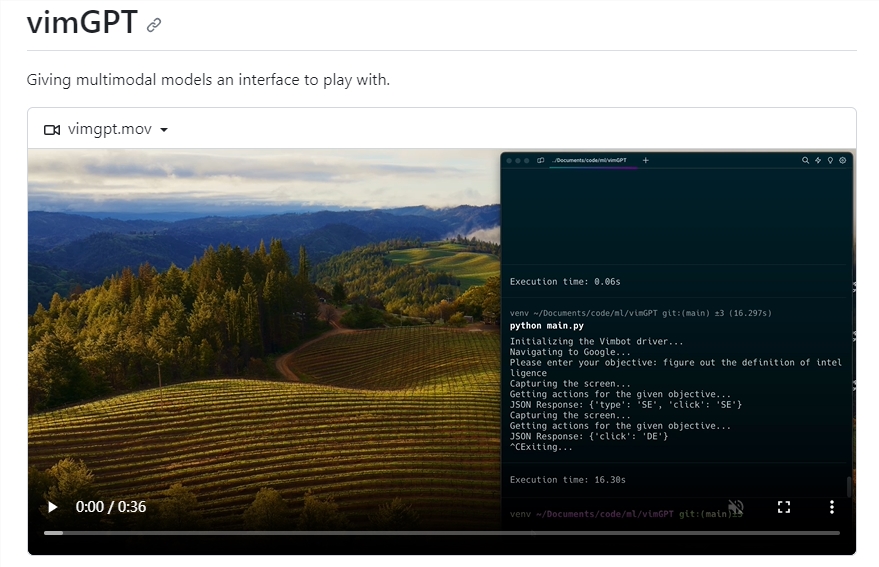Click the 'Execution time: 16.30s' line
Image resolution: width=879 pixels, height=567 pixels.
coord(567,480)
